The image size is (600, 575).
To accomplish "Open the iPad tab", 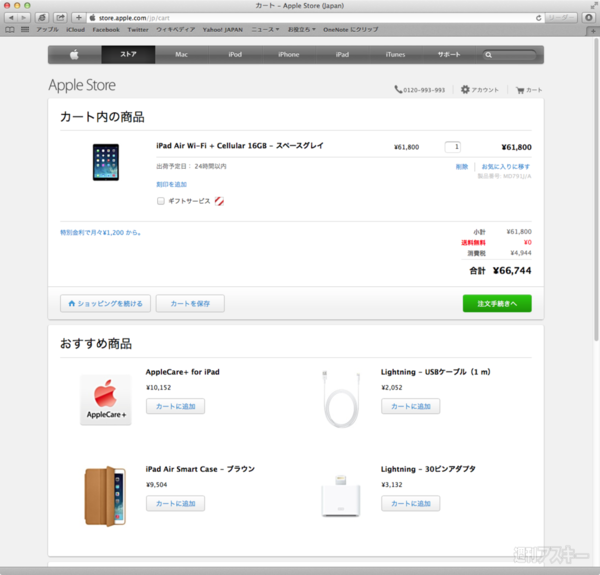I will coord(342,54).
